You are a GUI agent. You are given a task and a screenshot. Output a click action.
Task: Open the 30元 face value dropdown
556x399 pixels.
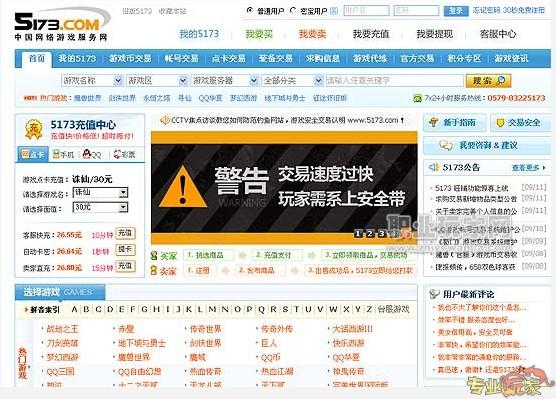pos(123,207)
